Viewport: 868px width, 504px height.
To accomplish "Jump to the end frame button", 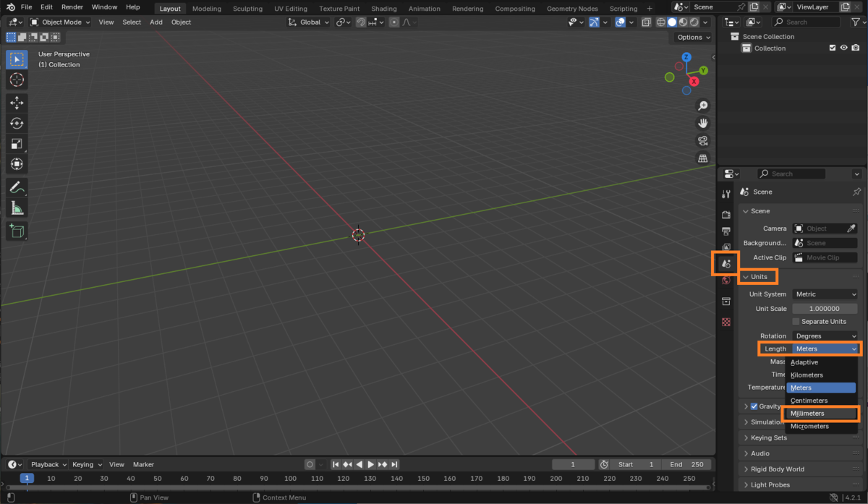I will click(x=394, y=464).
